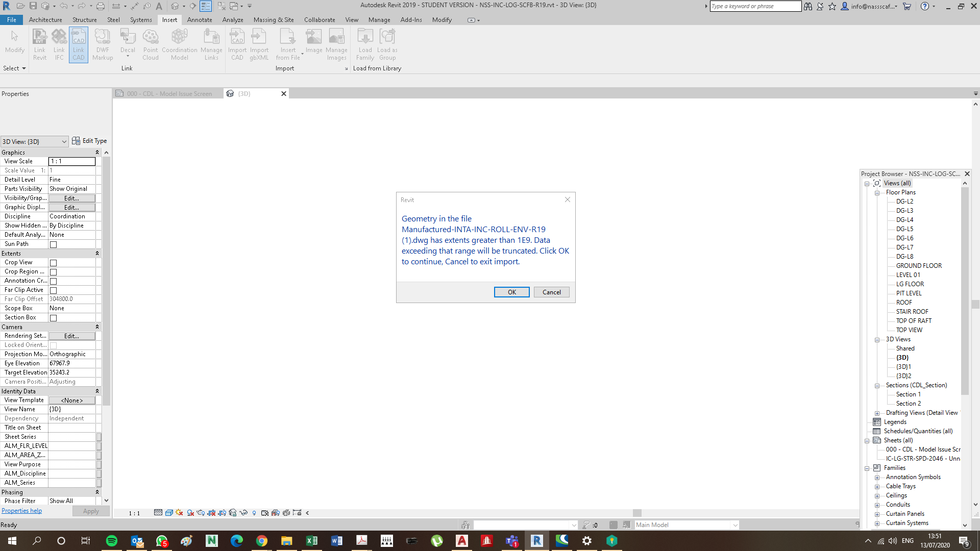This screenshot has width=980, height=551.
Task: Click OK in the Revit geometry warning
Action: click(511, 292)
